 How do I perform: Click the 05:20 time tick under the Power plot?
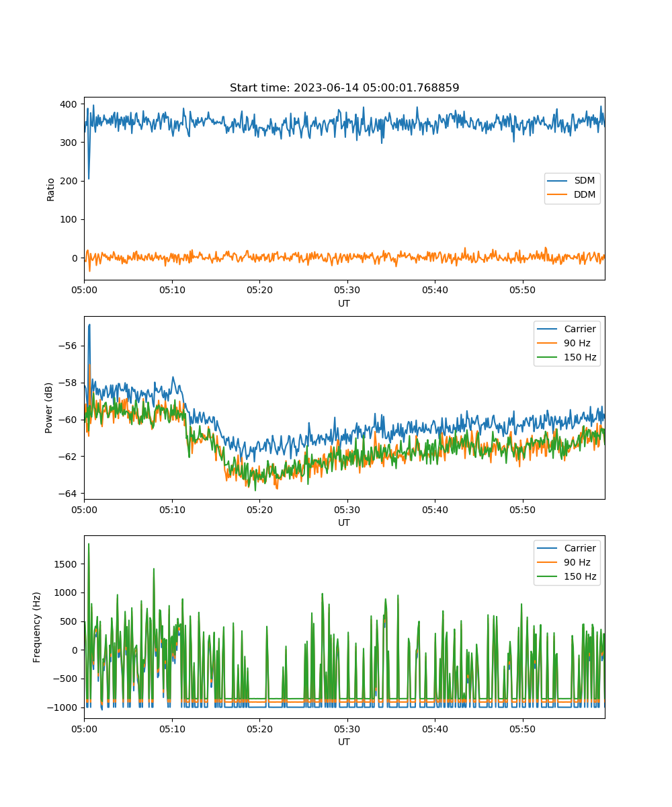tap(259, 510)
